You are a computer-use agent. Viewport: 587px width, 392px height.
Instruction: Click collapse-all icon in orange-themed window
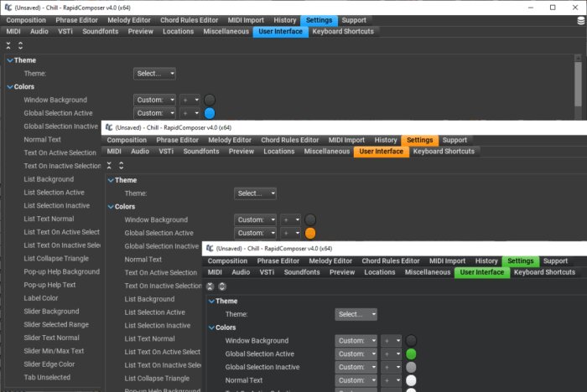(x=109, y=165)
